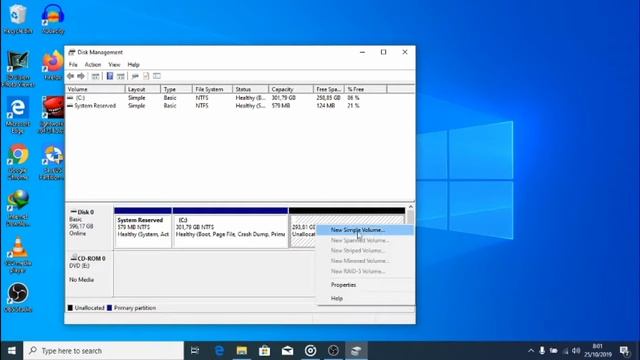
Task: Open the volume control in system tray
Action: (x=576, y=351)
